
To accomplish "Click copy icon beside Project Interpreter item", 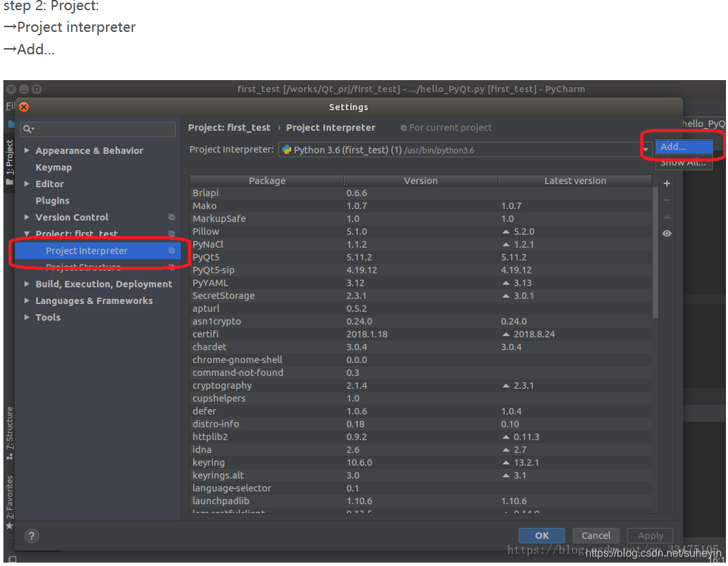I will click(172, 250).
